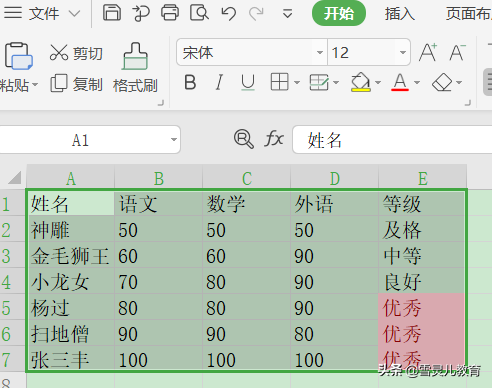Expand the draw border dropdown arrow

336,82
